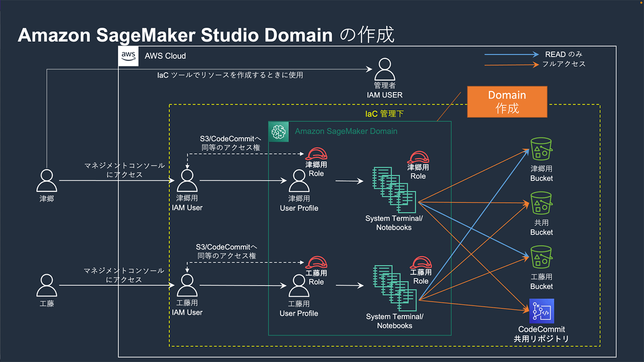Image resolution: width=644 pixels, height=362 pixels.
Task: Select the 工藤用 Bucket icon
Action: click(x=541, y=258)
